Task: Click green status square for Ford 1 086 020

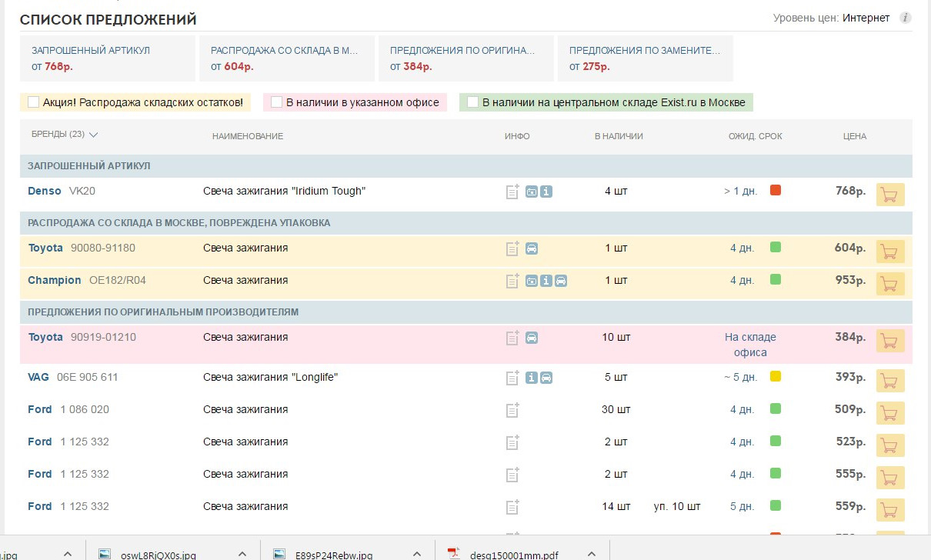Action: tap(776, 408)
